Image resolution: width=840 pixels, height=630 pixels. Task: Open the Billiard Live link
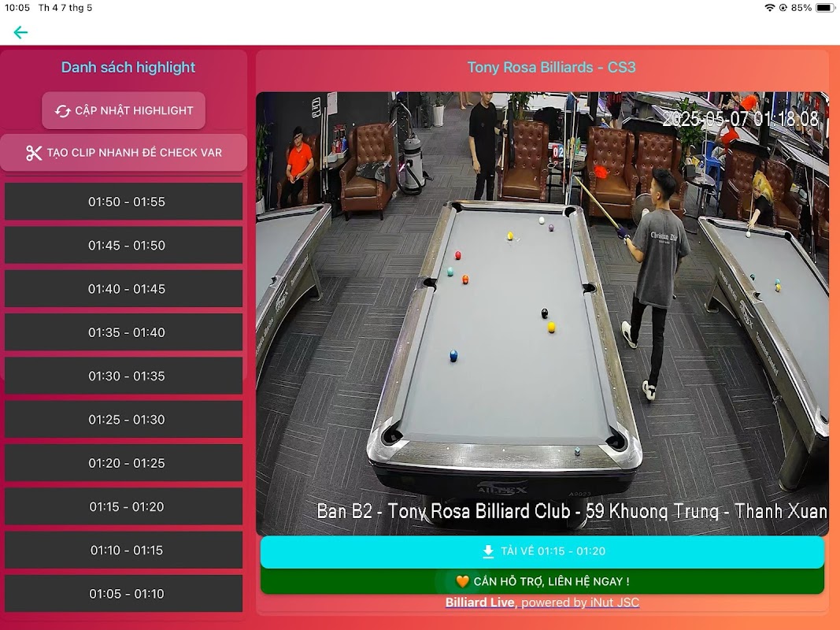(x=479, y=602)
